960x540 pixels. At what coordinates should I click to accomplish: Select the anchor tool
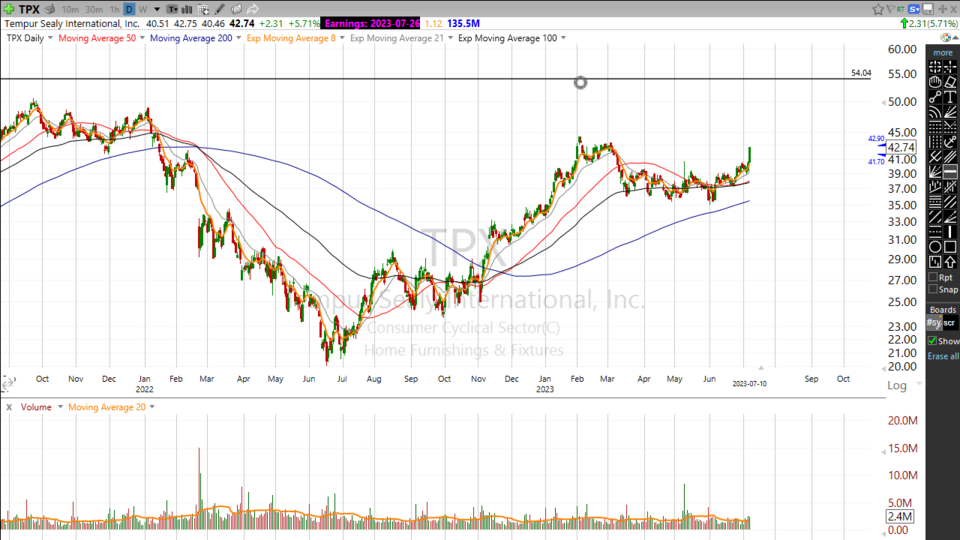pyautogui.click(x=950, y=141)
